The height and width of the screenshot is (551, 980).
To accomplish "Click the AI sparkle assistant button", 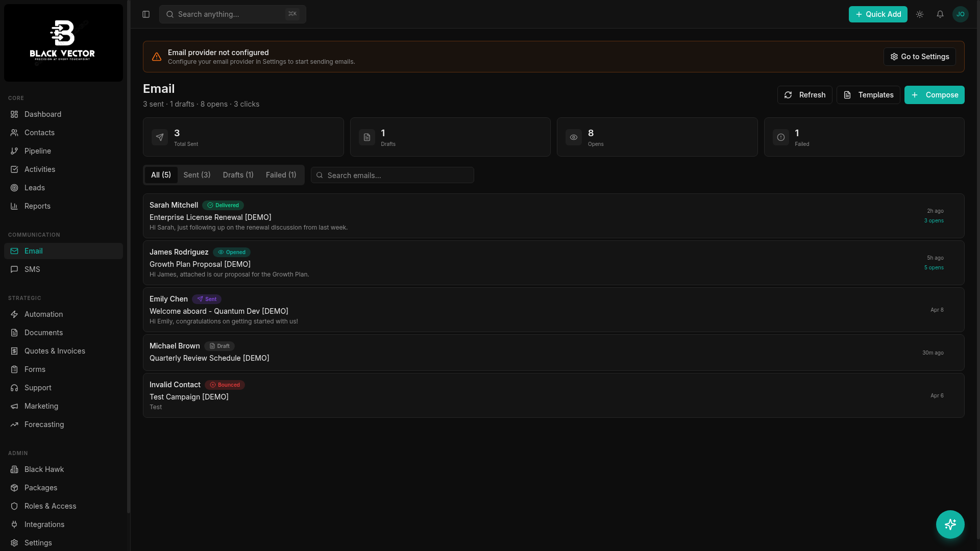I will tap(950, 524).
